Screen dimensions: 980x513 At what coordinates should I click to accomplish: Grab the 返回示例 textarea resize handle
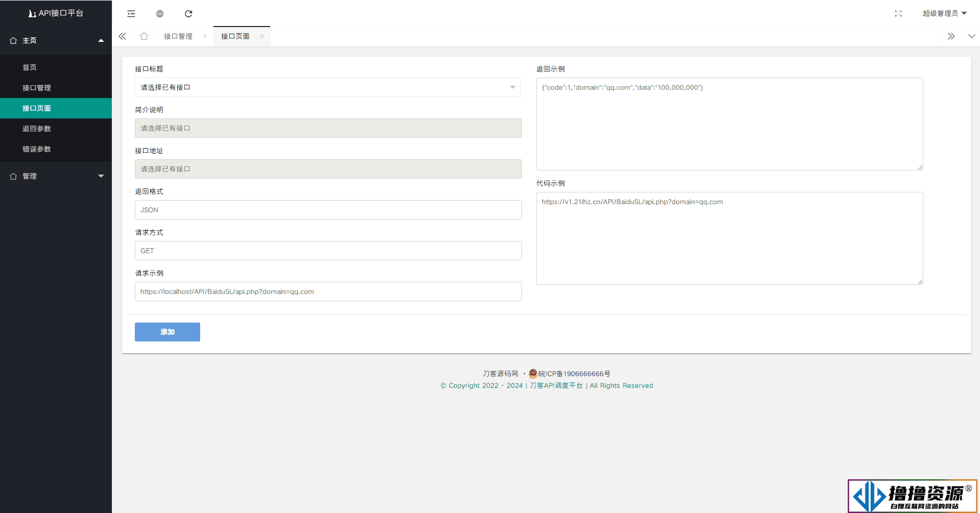coord(920,167)
